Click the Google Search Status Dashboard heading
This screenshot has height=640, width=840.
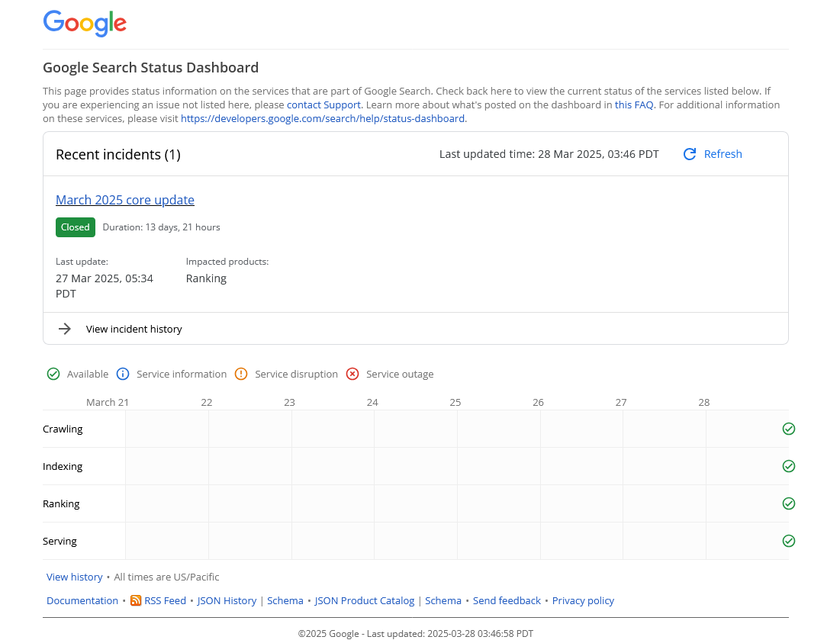(x=150, y=67)
